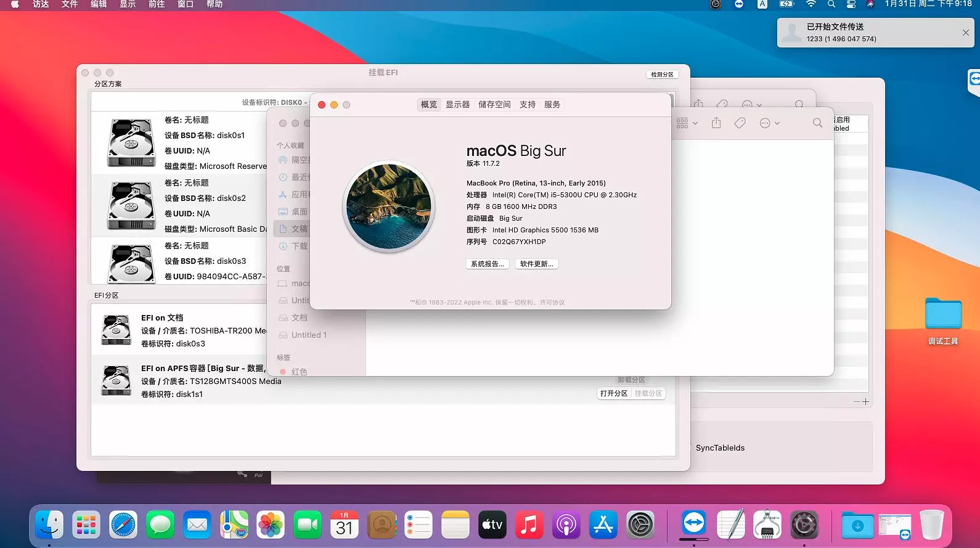Click the 系统报告... button

click(487, 264)
